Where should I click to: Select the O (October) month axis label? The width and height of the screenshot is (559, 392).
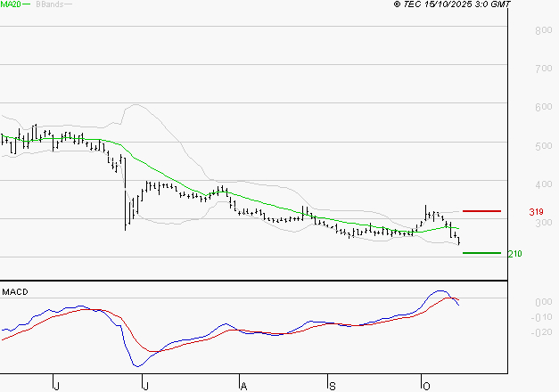pos(425,385)
